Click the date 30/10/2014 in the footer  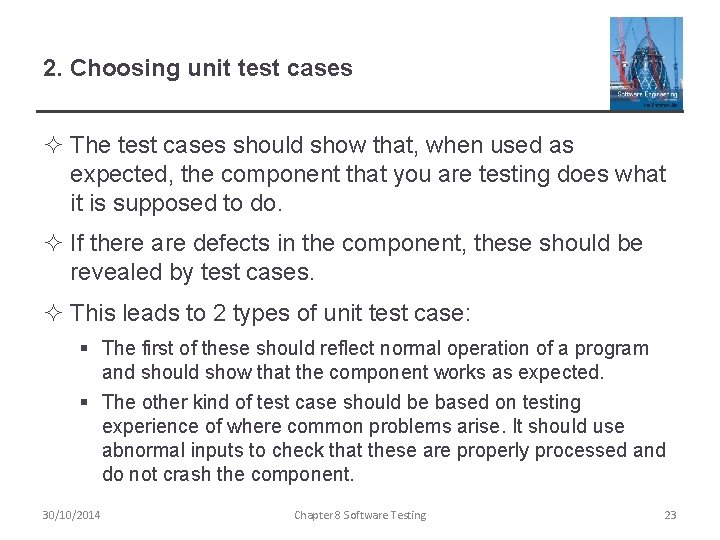[x=71, y=515]
